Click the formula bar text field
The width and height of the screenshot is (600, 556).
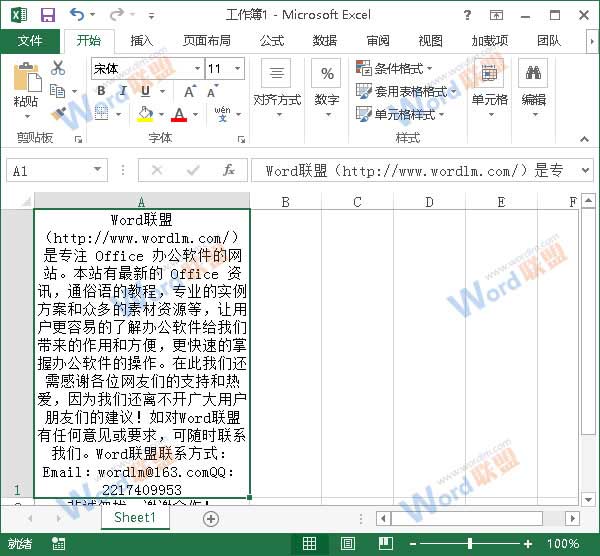[414, 170]
